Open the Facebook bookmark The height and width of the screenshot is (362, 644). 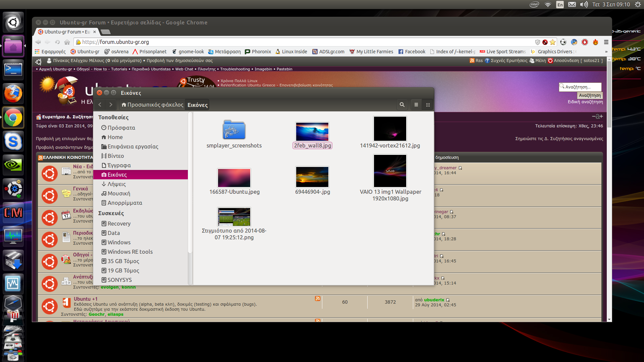[x=412, y=52]
